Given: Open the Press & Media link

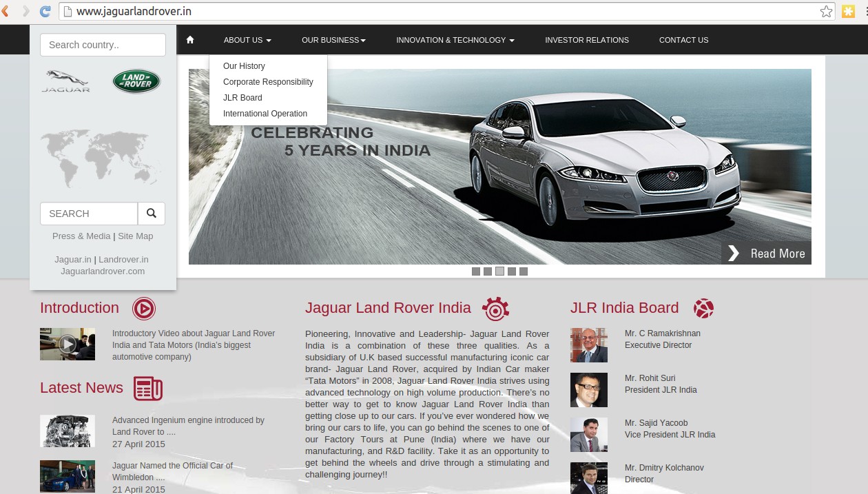Looking at the screenshot, I should tap(81, 236).
